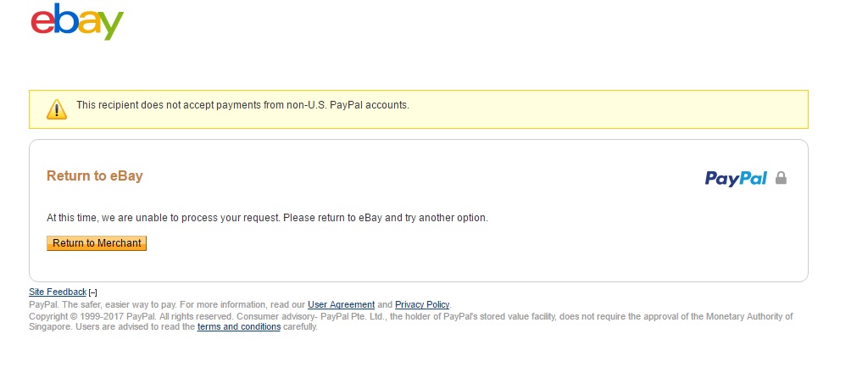This screenshot has width=868, height=384.
Task: Click the gray padlock security icon
Action: point(781,178)
